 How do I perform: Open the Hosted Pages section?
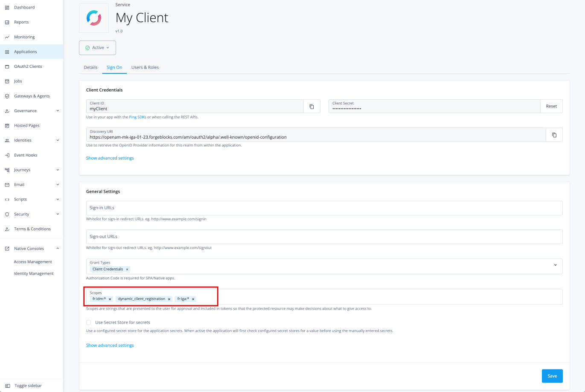(x=26, y=125)
